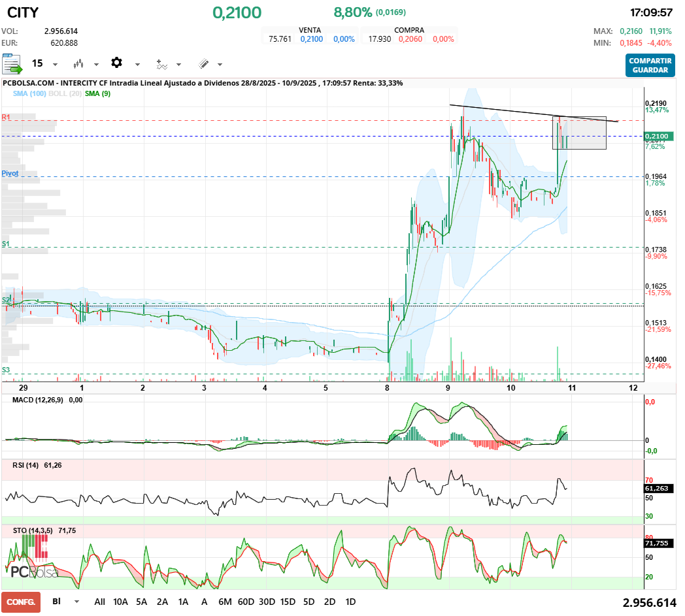Screen dimensions: 685x616
Task: Select the 2D time range
Action: (x=330, y=602)
